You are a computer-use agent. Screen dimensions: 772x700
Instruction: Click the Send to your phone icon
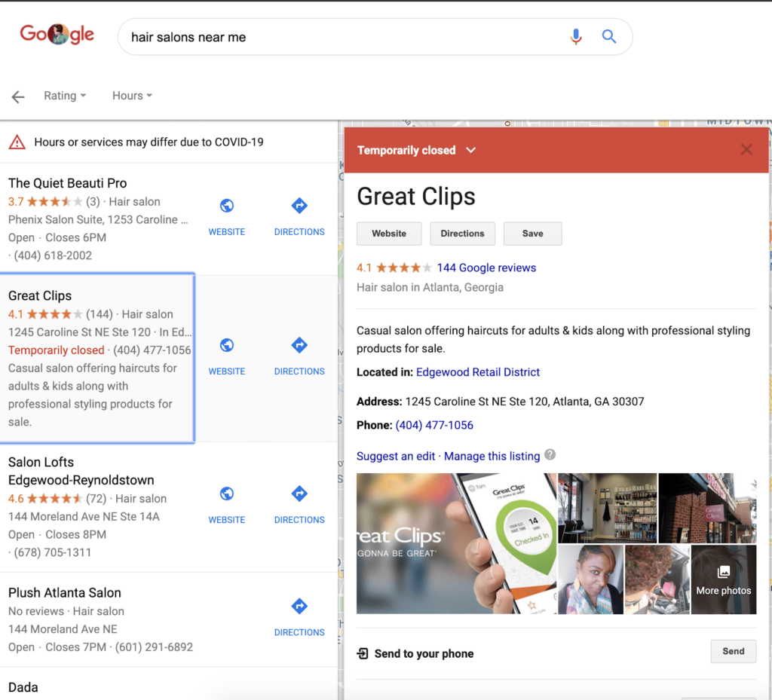point(363,653)
